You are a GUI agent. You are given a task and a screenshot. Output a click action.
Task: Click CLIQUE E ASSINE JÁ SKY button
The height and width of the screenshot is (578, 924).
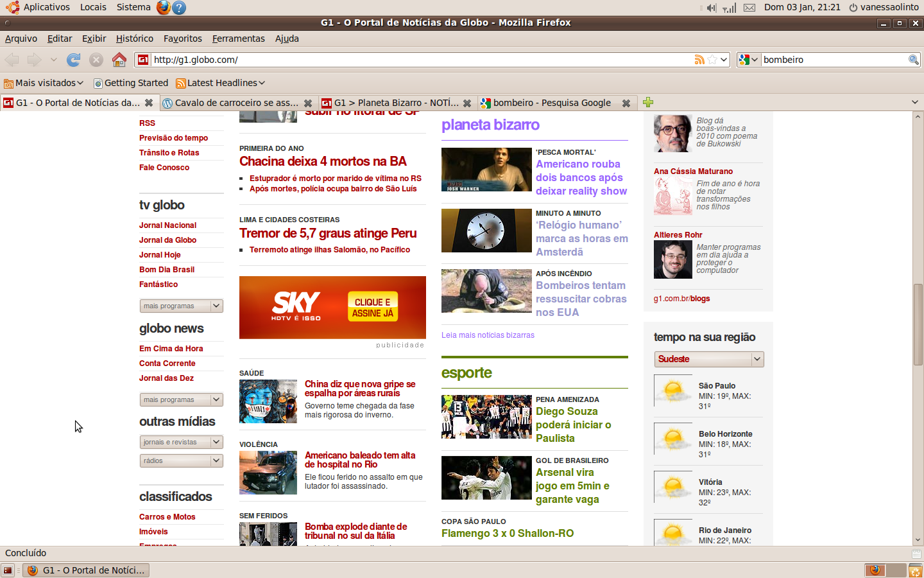[x=373, y=308]
